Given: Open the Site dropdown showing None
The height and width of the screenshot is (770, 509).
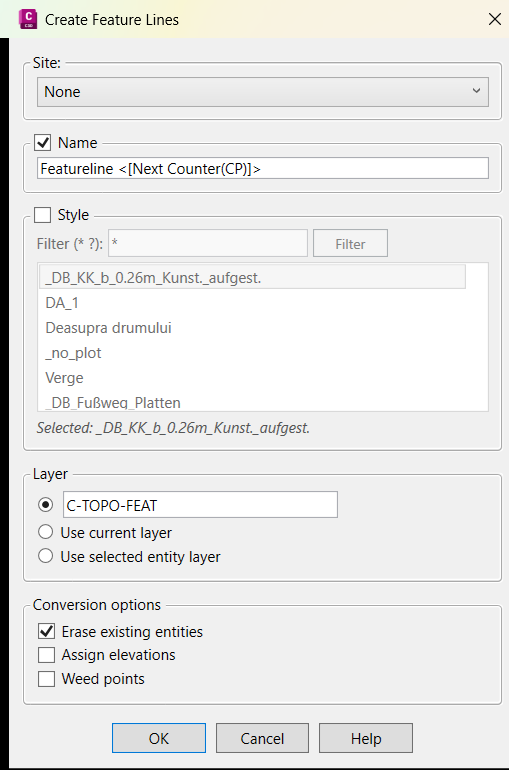Looking at the screenshot, I should click(x=263, y=92).
